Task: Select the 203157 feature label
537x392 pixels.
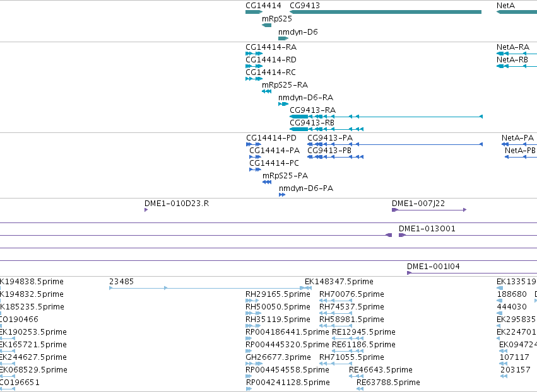Action: [x=515, y=370]
